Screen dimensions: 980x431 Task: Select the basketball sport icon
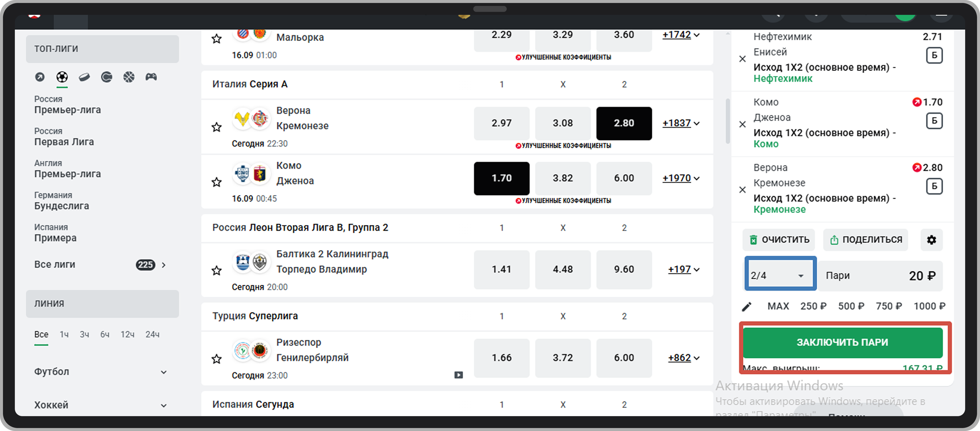click(x=129, y=77)
